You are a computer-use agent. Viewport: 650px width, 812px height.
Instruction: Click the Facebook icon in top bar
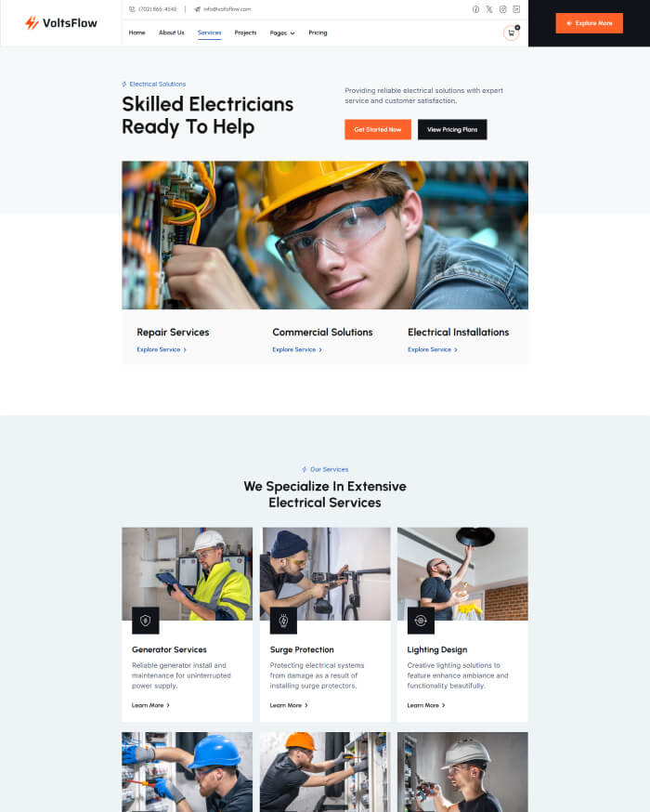(475, 9)
